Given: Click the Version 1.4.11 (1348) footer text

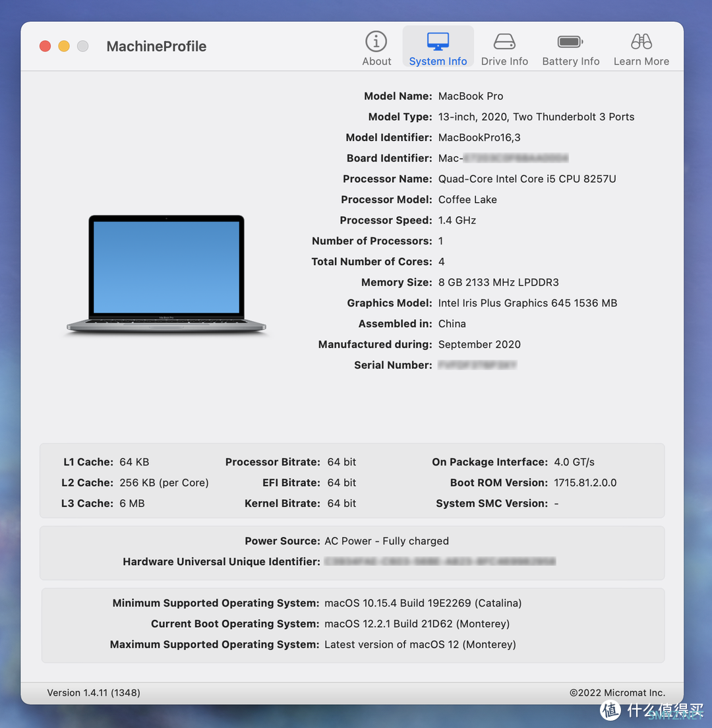Looking at the screenshot, I should [x=94, y=692].
